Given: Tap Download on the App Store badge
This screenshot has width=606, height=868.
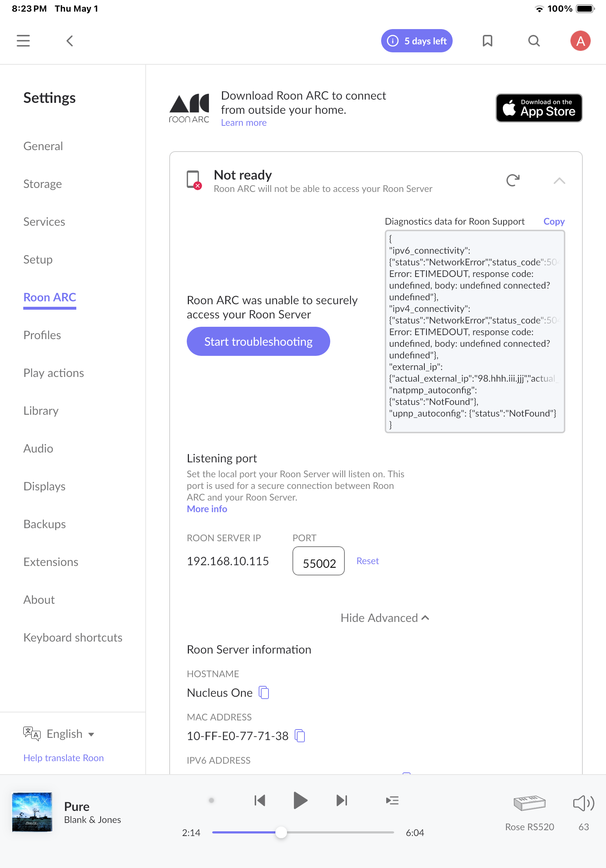Looking at the screenshot, I should tap(539, 108).
